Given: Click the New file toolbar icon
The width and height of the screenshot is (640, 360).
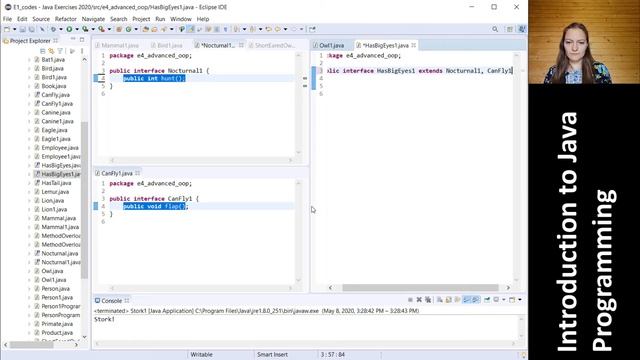Looking at the screenshot, I should pyautogui.click(x=7, y=29).
